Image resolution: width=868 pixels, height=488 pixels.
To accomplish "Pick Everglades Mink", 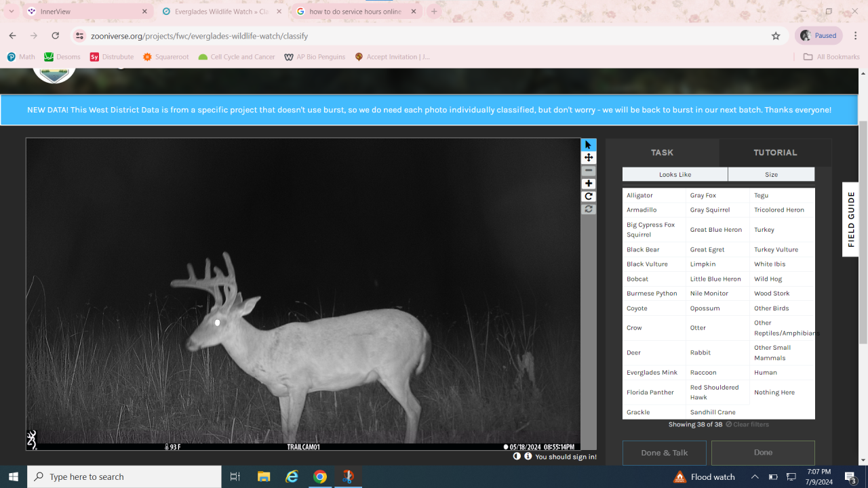I will point(654,373).
